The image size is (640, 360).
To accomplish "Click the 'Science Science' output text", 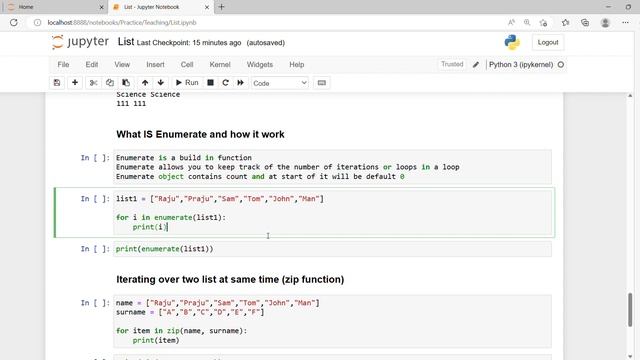I will 148,94.
